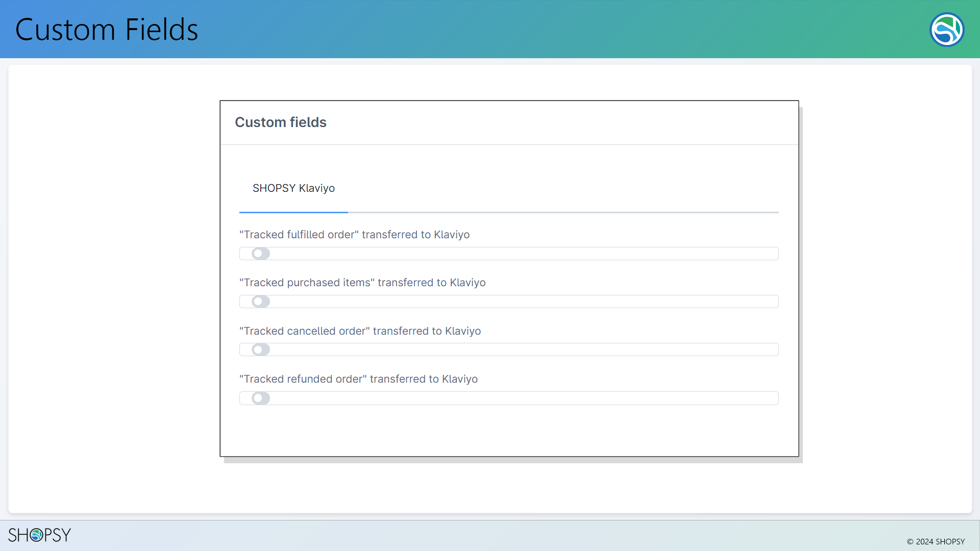Click the SHOPSY wordmark logo in footer
The image size is (980, 551).
40,535
